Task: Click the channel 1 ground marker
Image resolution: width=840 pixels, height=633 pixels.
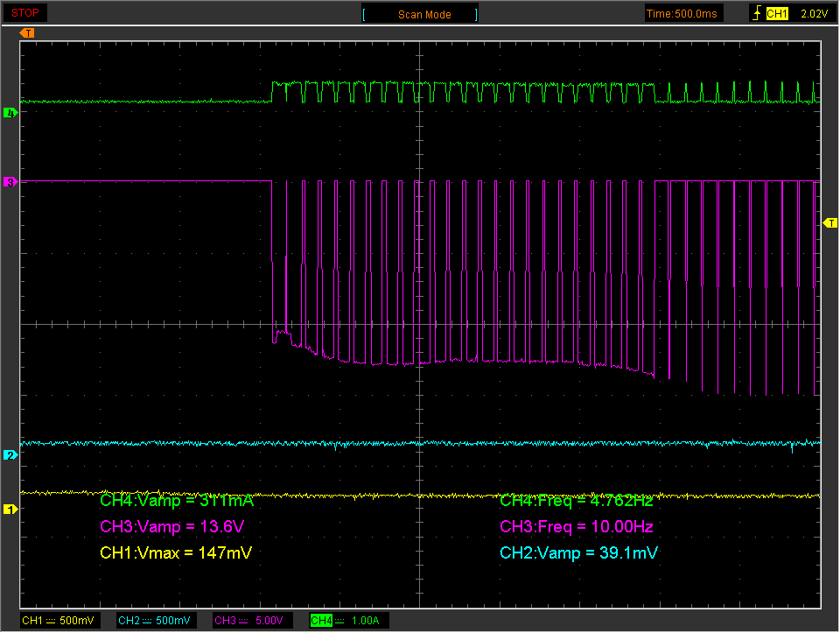Action: pyautogui.click(x=10, y=510)
